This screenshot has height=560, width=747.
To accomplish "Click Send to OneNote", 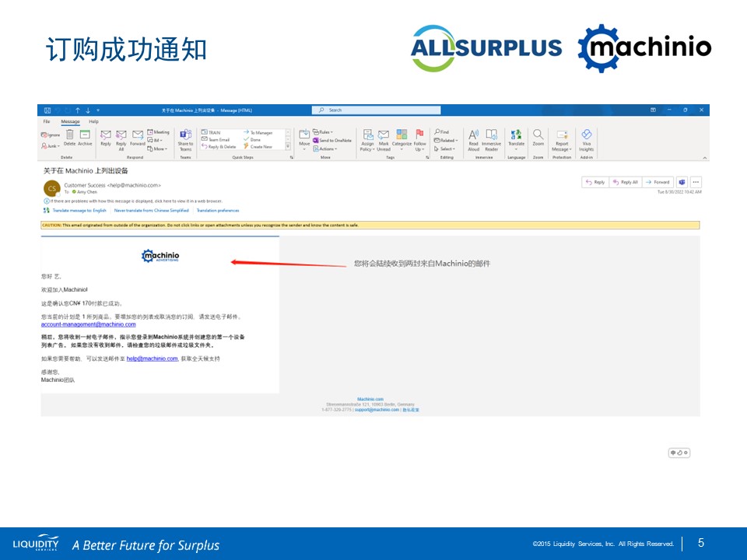I will click(x=332, y=141).
